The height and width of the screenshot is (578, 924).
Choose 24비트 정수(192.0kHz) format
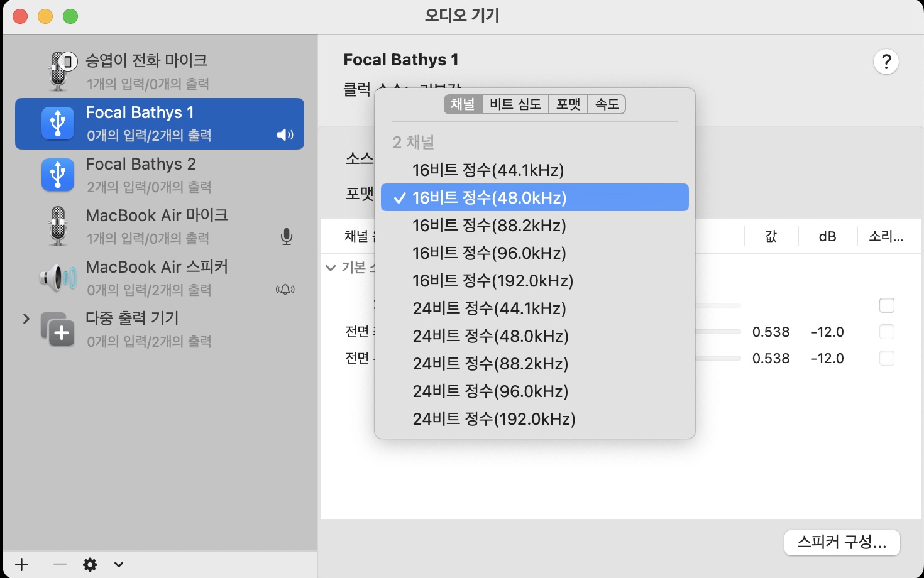tap(535, 418)
